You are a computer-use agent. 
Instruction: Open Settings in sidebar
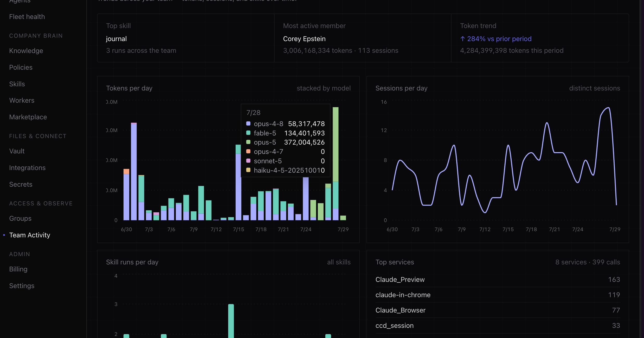22,286
